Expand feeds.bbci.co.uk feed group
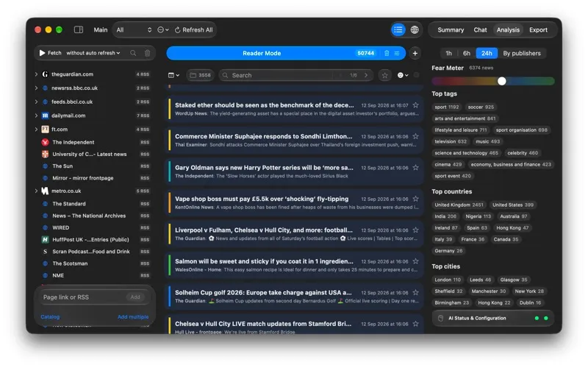This screenshot has width=588, height=368. 36,102
